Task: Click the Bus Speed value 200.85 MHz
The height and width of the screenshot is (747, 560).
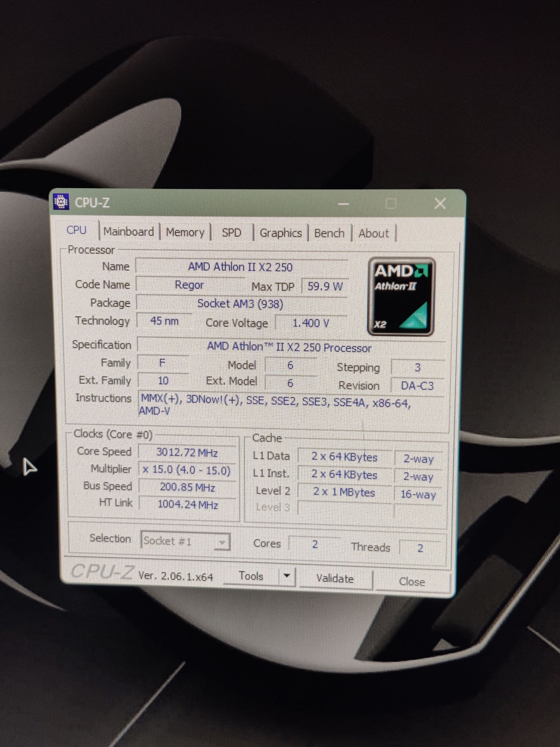Action: (x=187, y=487)
